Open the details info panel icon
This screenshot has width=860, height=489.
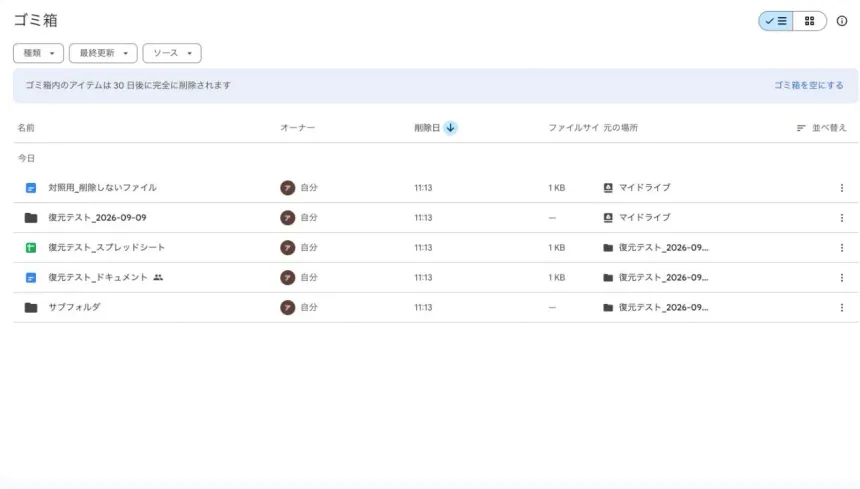tap(842, 21)
